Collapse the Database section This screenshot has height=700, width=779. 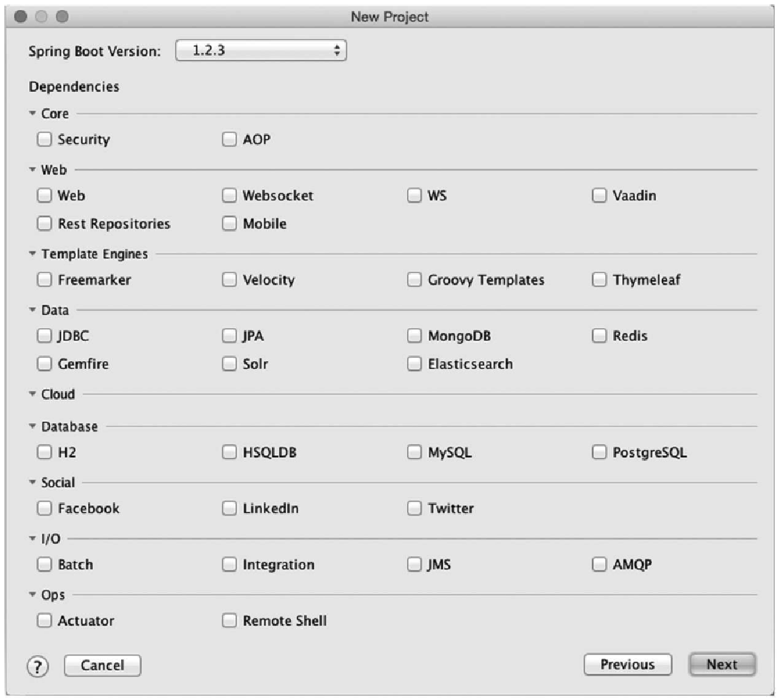(32, 426)
